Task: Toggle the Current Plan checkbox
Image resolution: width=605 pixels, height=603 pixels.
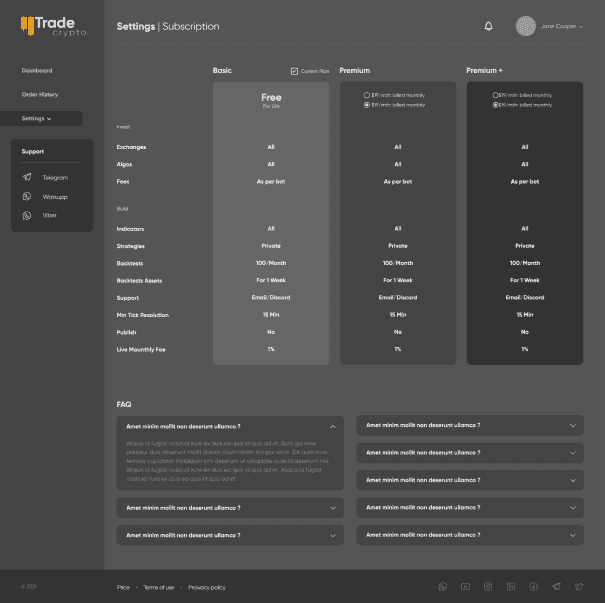Action: tap(294, 71)
